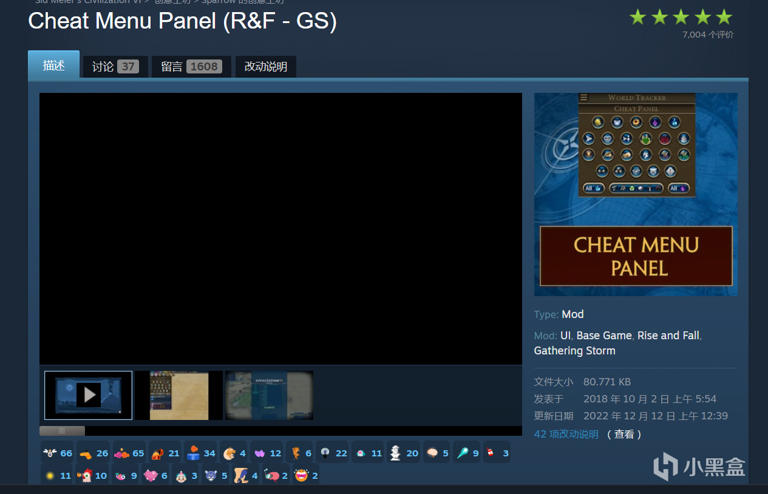
Task: Click the award icon with count 26
Action: tap(86, 453)
